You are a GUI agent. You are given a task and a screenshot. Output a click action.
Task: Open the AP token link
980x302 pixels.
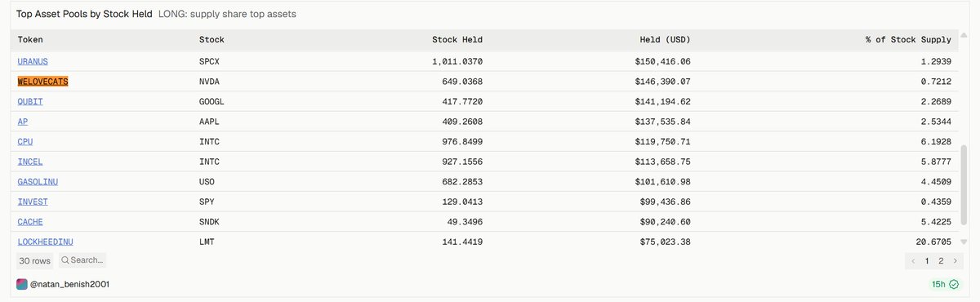pos(23,122)
